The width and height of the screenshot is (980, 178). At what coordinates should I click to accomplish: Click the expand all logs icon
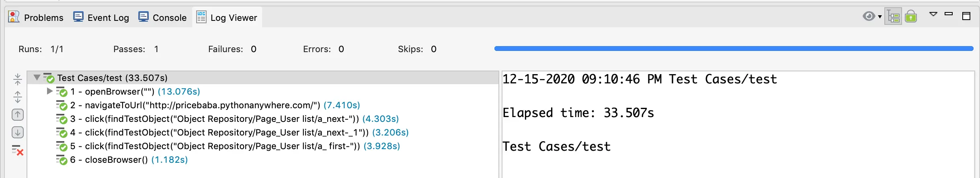[17, 97]
